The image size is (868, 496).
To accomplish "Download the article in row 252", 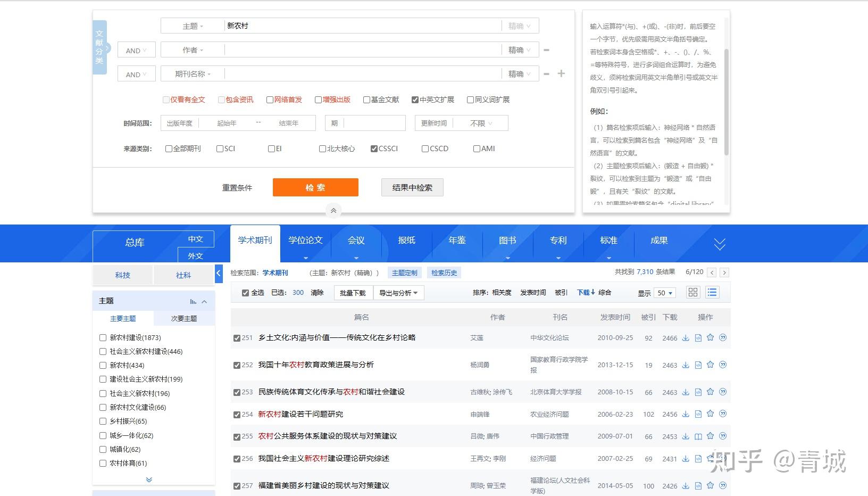I will [x=686, y=365].
